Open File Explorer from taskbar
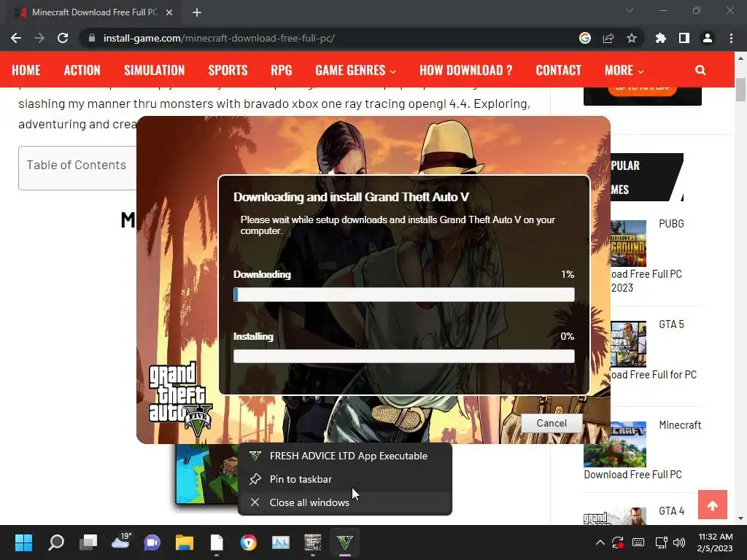The width and height of the screenshot is (747, 560). pyautogui.click(x=185, y=542)
